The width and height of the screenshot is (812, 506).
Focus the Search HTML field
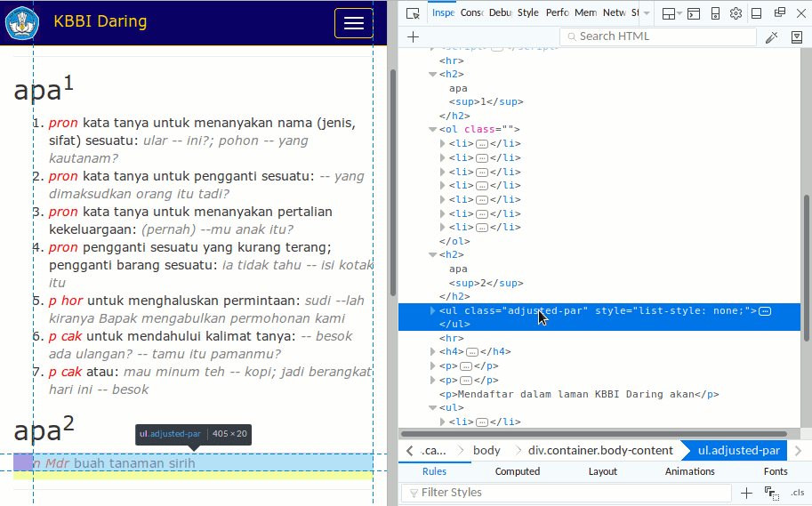click(657, 36)
